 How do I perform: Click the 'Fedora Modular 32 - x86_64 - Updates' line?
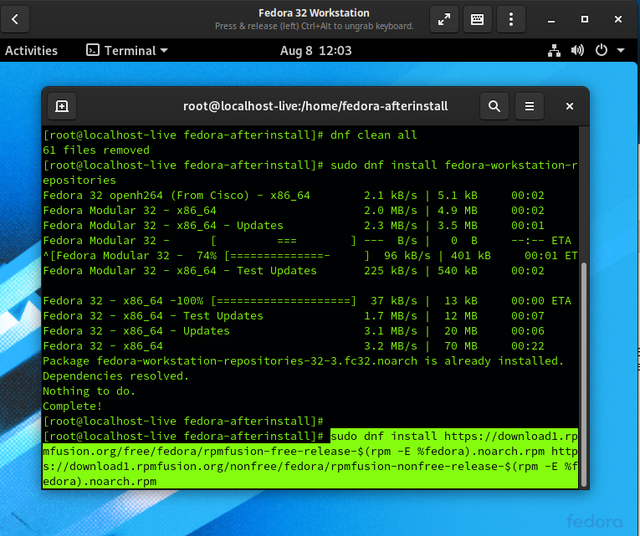pos(293,226)
